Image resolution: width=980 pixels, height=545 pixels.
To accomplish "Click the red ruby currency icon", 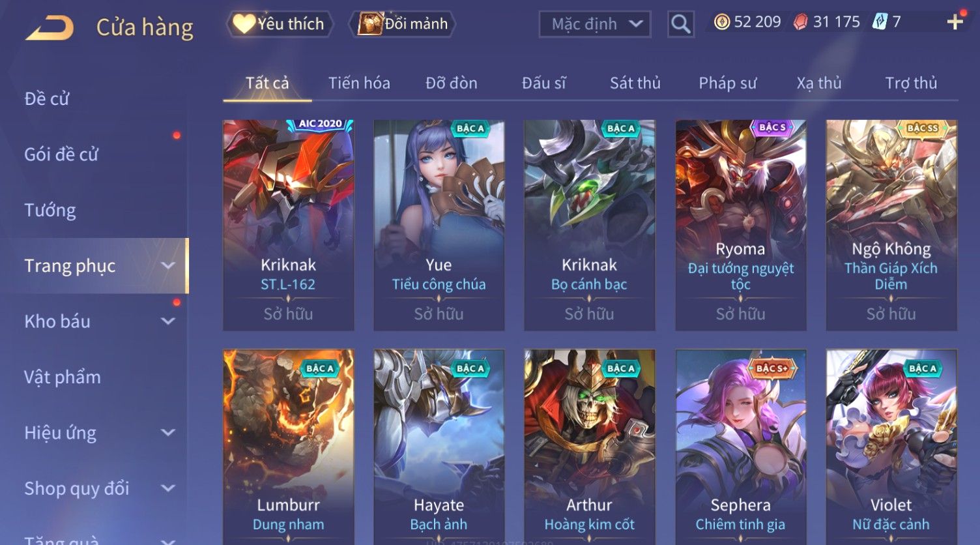I will [x=801, y=22].
